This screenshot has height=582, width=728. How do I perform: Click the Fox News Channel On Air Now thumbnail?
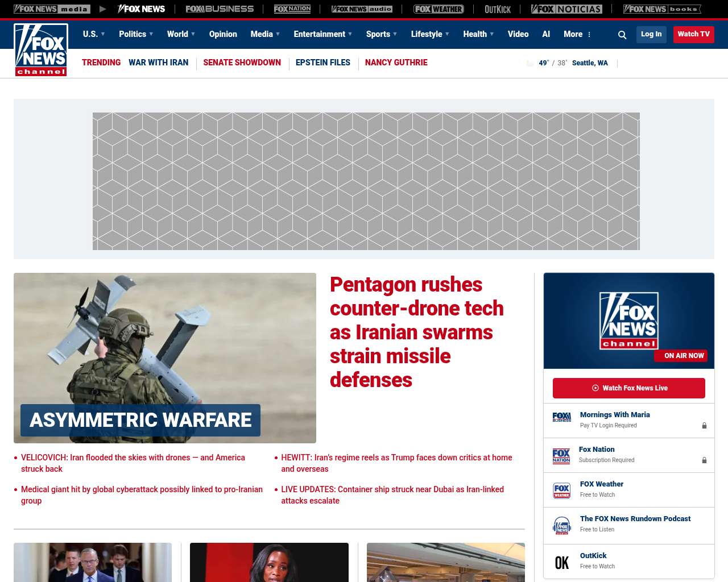(629, 321)
